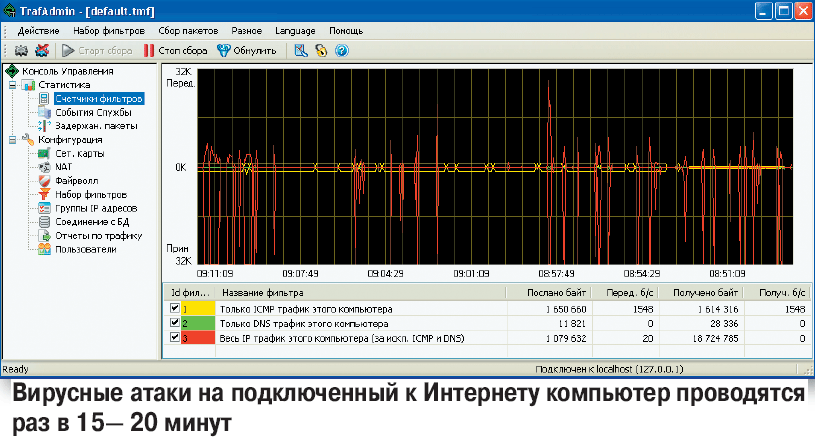Click the connect to service toolbar icon

21,50
